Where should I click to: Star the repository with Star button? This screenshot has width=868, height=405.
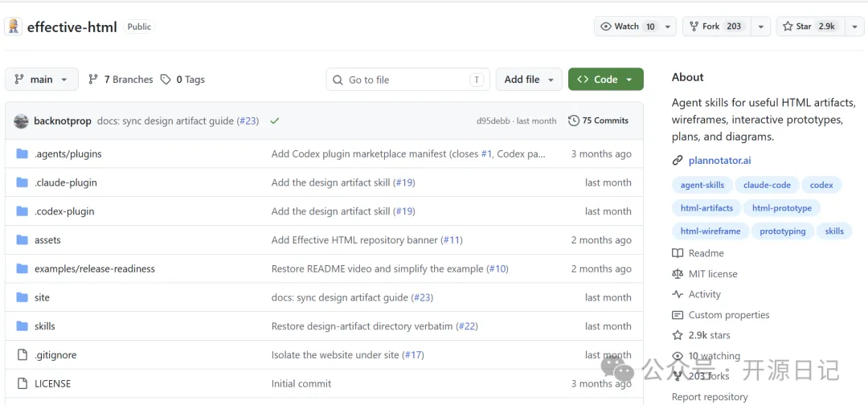(x=811, y=27)
